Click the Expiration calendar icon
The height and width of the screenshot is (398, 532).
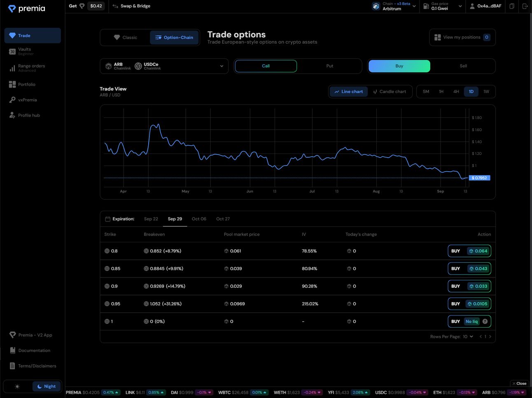click(107, 219)
